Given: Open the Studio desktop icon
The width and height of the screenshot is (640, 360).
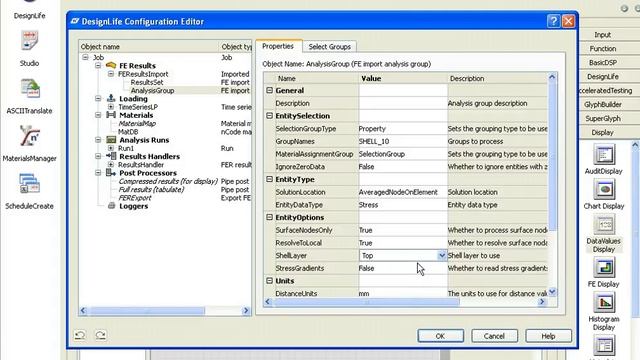Looking at the screenshot, I should [x=29, y=41].
